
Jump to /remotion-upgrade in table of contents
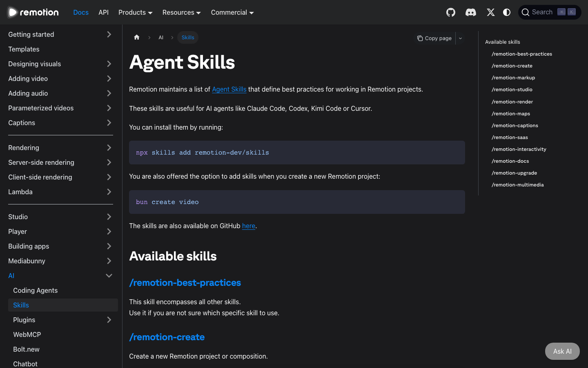[514, 173]
